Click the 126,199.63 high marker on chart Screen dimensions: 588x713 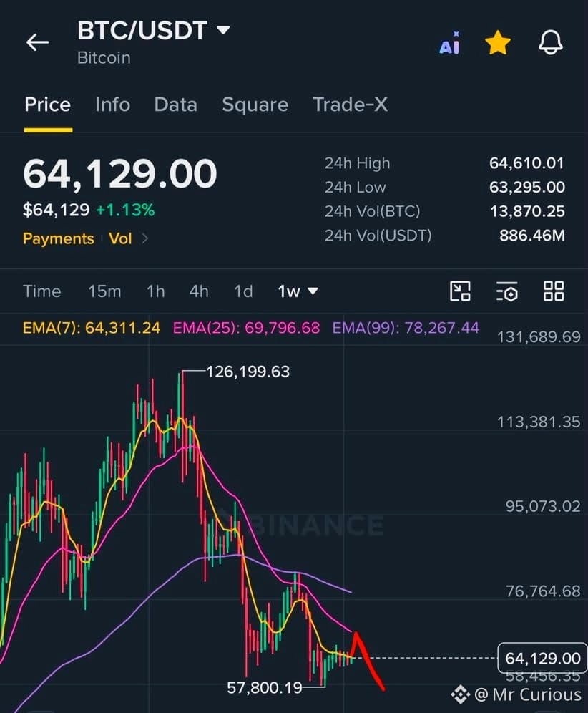248,372
